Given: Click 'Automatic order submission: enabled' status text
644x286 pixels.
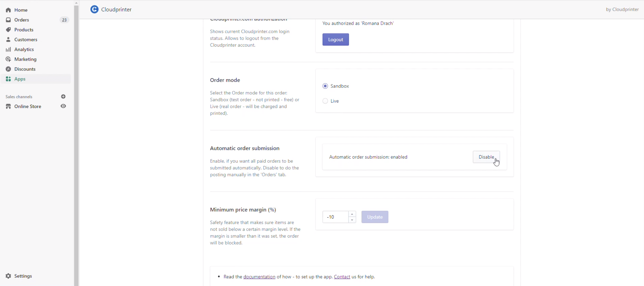Looking at the screenshot, I should coord(368,157).
